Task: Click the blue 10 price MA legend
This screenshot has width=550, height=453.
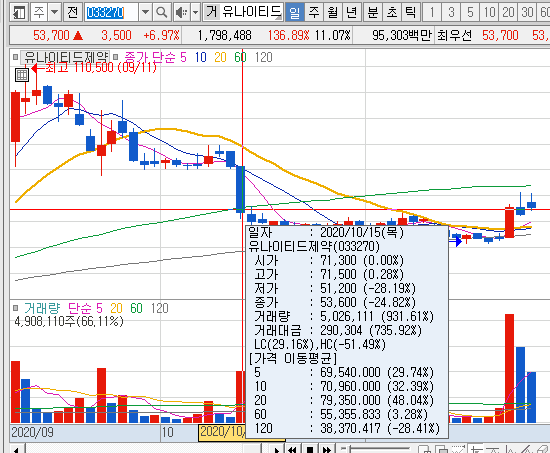Action: click(x=200, y=57)
